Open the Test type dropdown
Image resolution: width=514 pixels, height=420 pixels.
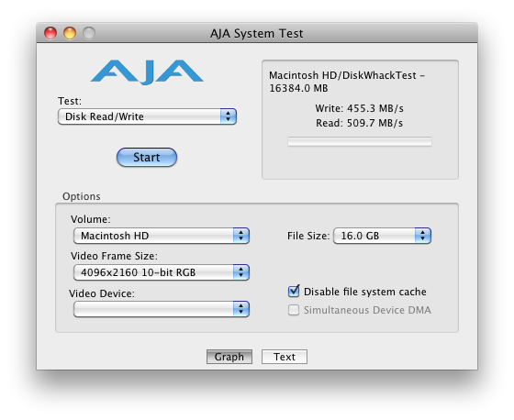tap(147, 116)
